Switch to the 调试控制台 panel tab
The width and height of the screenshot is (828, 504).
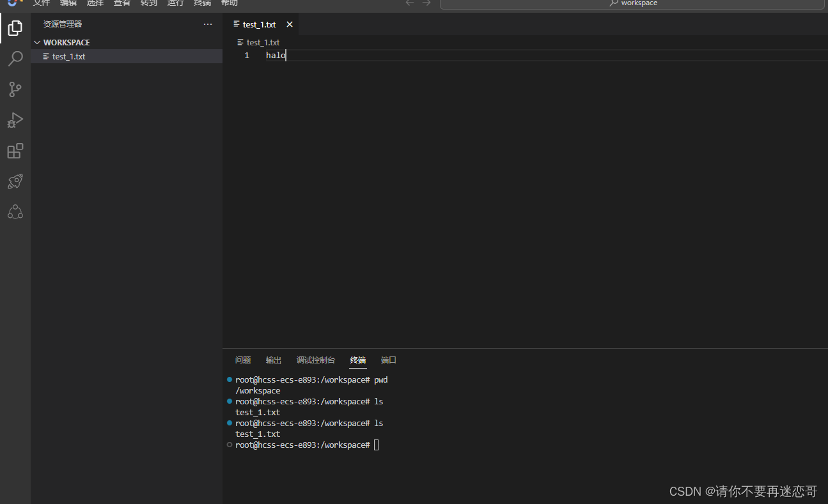point(316,360)
